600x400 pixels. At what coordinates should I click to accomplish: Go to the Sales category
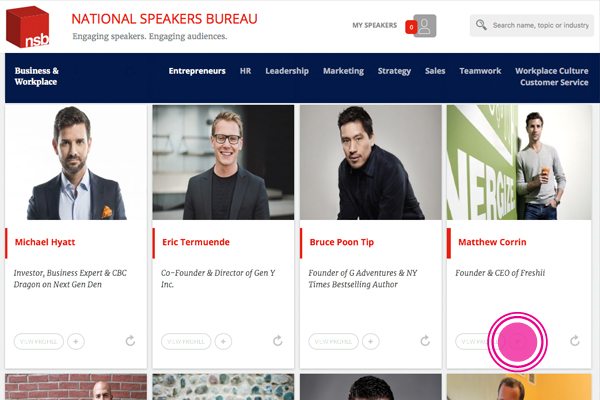435,71
